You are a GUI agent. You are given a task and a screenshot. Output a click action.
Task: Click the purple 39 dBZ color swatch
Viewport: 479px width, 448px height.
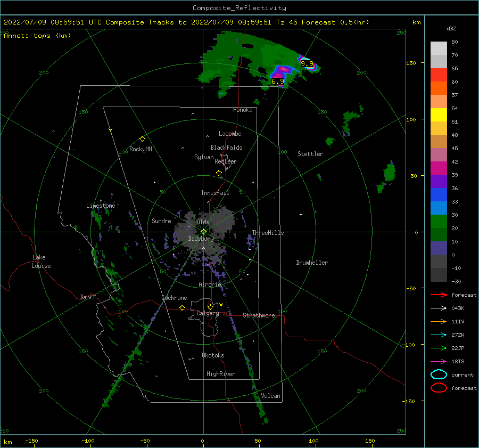[x=439, y=182]
